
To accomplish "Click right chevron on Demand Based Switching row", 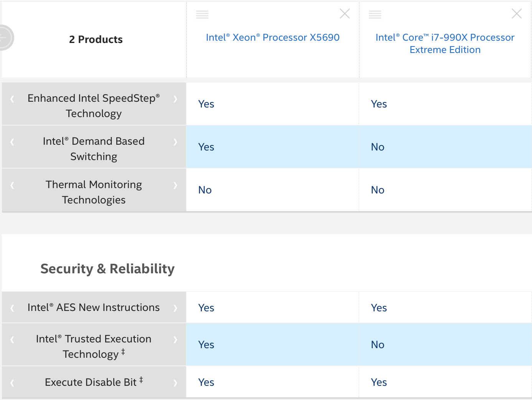I will pyautogui.click(x=175, y=142).
